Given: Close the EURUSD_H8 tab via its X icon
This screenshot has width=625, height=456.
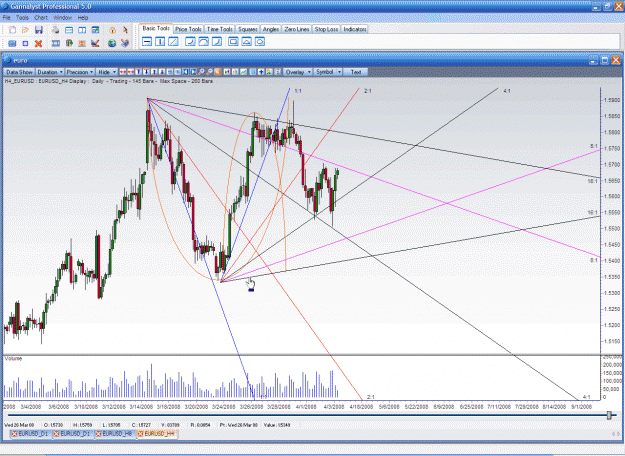Looking at the screenshot, I should pyautogui.click(x=98, y=434).
